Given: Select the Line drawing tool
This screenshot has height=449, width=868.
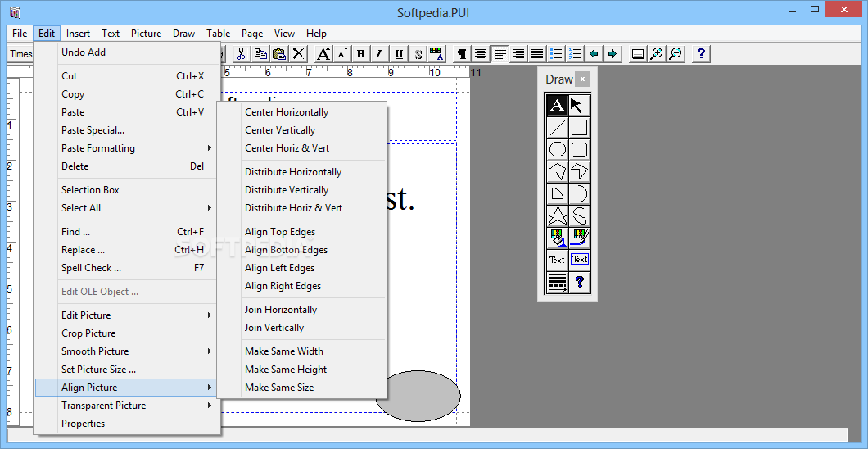Looking at the screenshot, I should coord(557,127).
